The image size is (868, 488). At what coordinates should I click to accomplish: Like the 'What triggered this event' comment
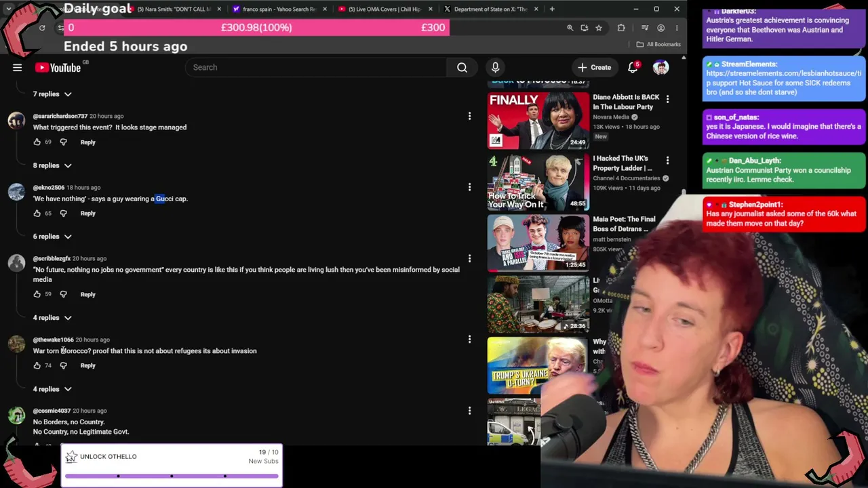click(37, 142)
